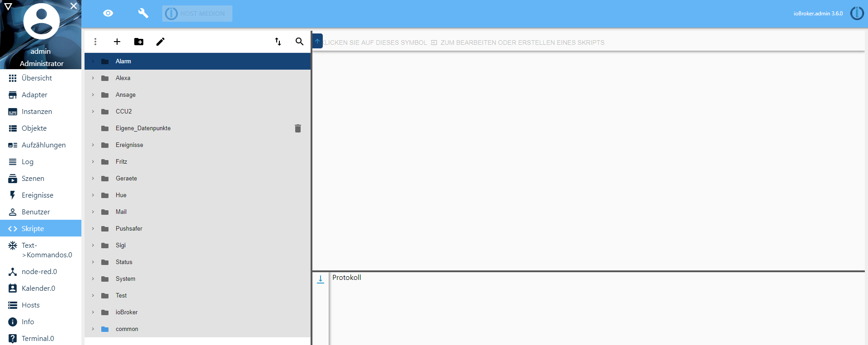Open node-red.0 in the sidebar
868x345 pixels.
[41, 272]
